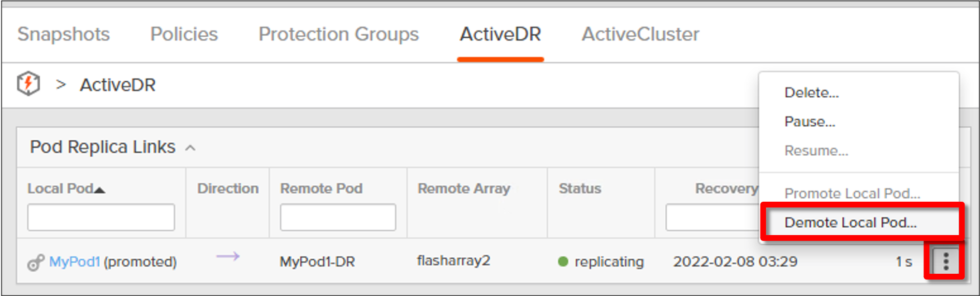The width and height of the screenshot is (980, 296).
Task: Click the Remote Pod filter field
Action: coord(338,217)
